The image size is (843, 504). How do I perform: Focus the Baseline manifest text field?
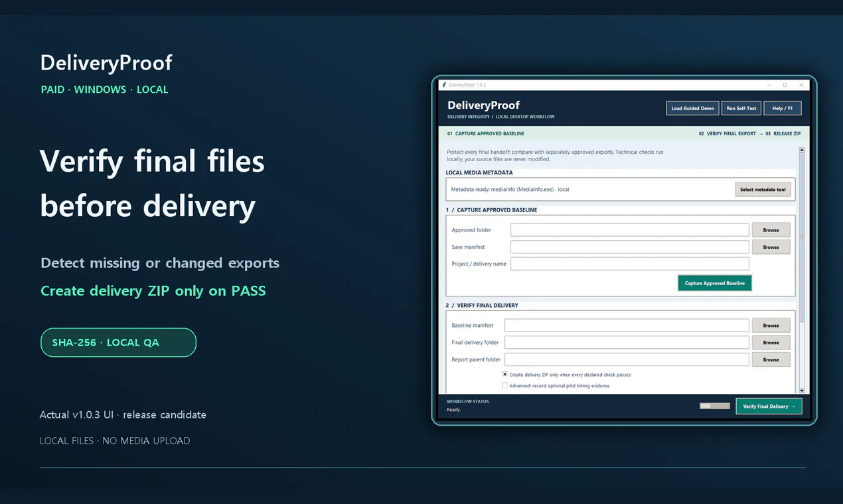pyautogui.click(x=627, y=326)
